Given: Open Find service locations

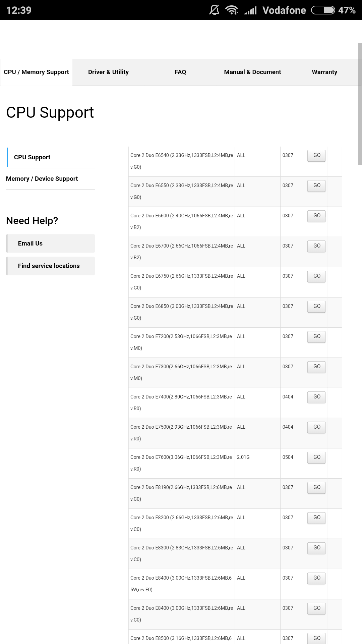Looking at the screenshot, I should (x=50, y=266).
